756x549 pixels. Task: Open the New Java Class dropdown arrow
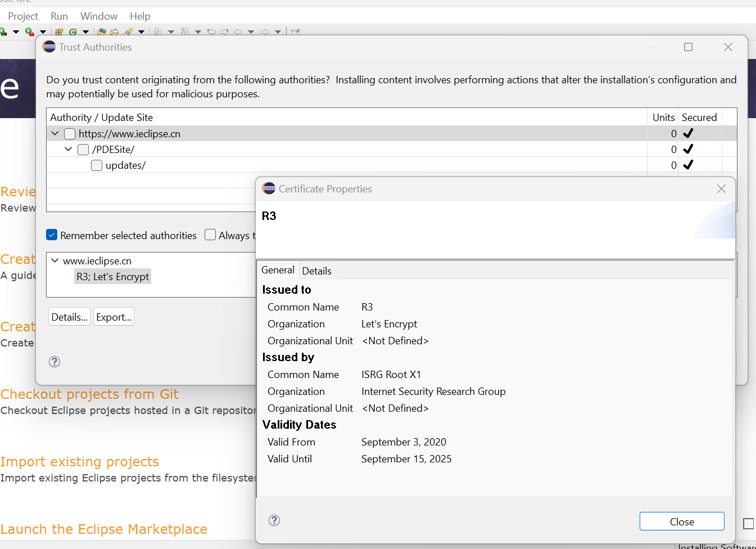coord(85,32)
